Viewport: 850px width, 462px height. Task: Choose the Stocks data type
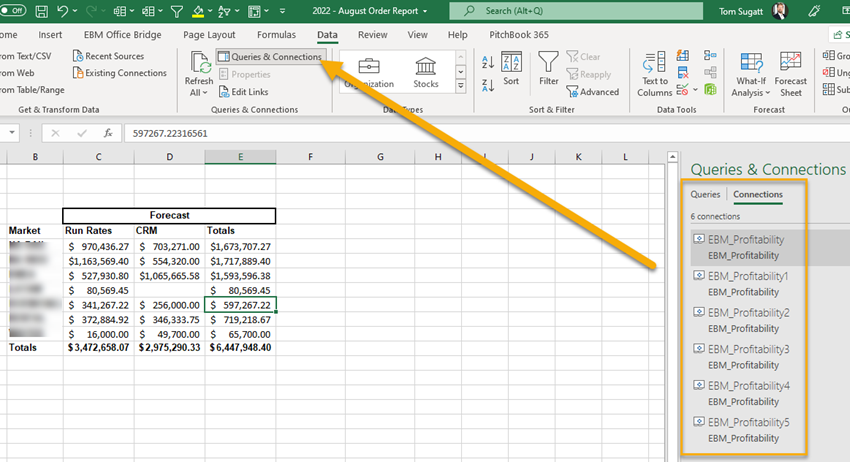tap(426, 73)
